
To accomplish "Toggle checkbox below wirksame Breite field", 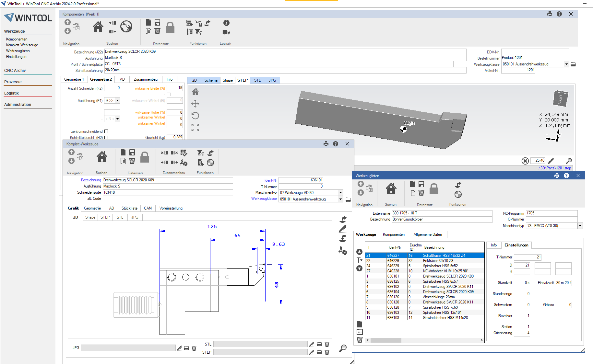I will [x=169, y=95].
